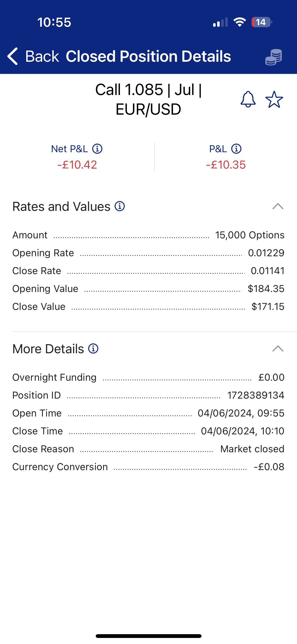Tap the Position ID number 1728389134
This screenshot has width=297, height=644.
pos(256,395)
